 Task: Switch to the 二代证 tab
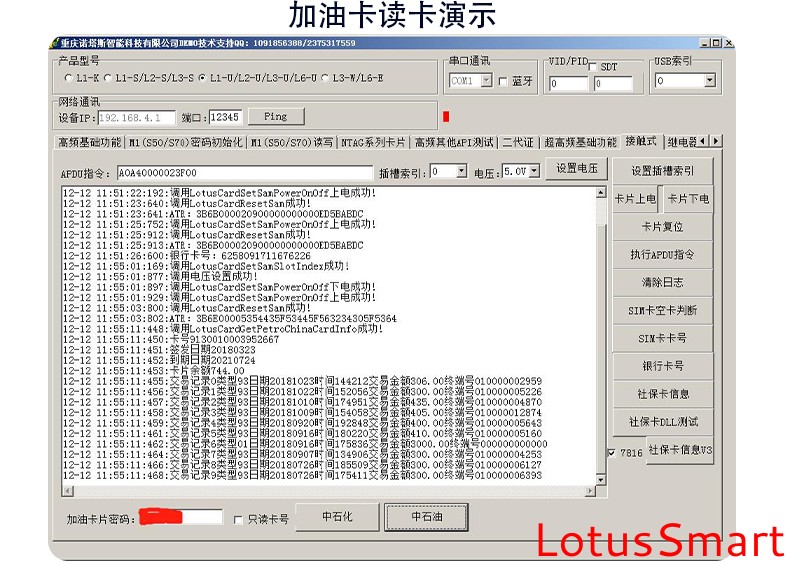click(517, 143)
